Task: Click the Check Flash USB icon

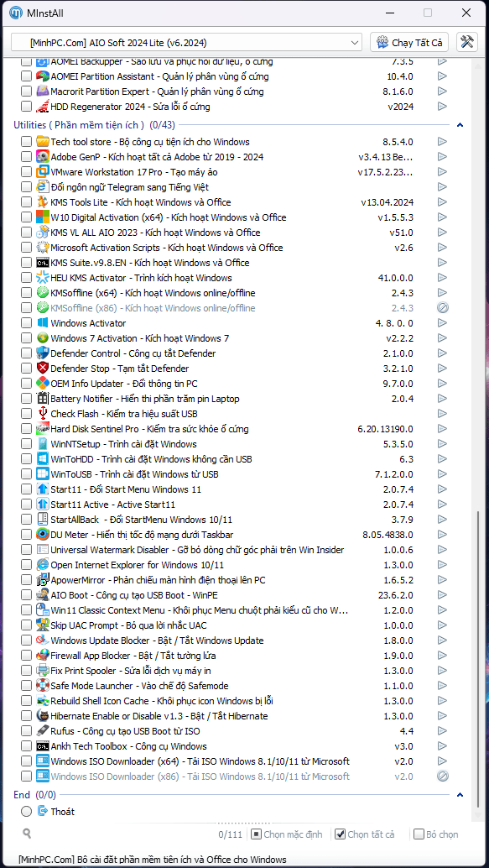Action: coord(43,414)
